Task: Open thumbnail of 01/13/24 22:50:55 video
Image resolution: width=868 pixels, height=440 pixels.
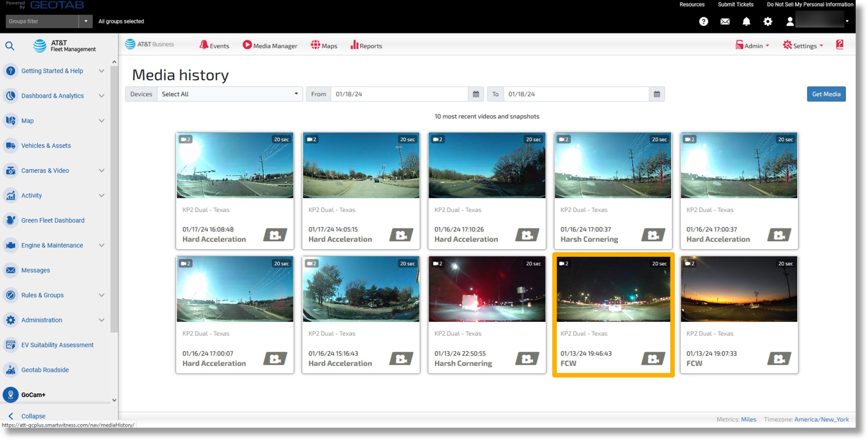Action: [x=487, y=289]
